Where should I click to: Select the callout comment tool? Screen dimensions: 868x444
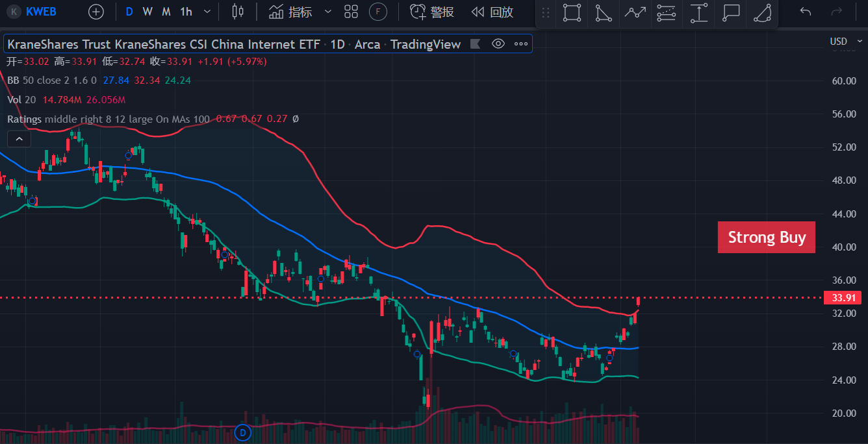(731, 12)
